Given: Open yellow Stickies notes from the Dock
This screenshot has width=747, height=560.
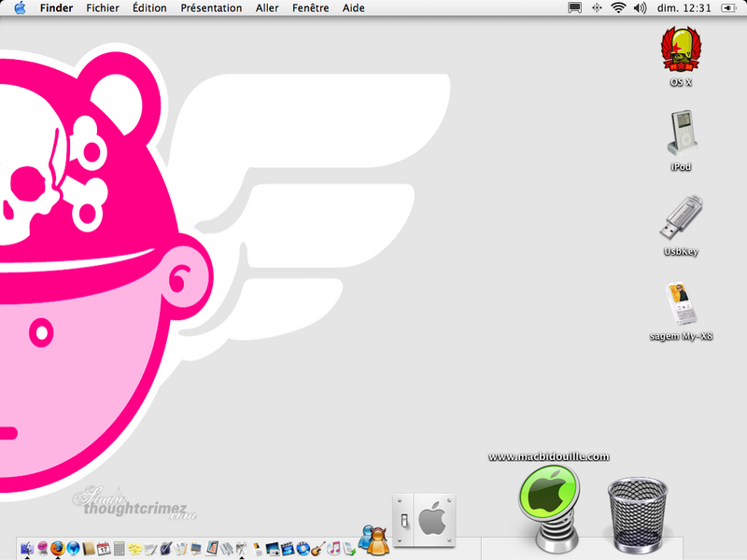Looking at the screenshot, I should click(x=134, y=549).
